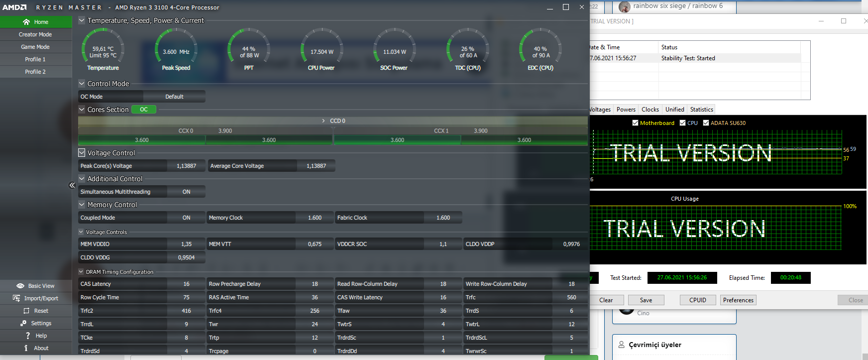Open Settings gear in sidebar
The height and width of the screenshot is (360, 868).
(23, 323)
